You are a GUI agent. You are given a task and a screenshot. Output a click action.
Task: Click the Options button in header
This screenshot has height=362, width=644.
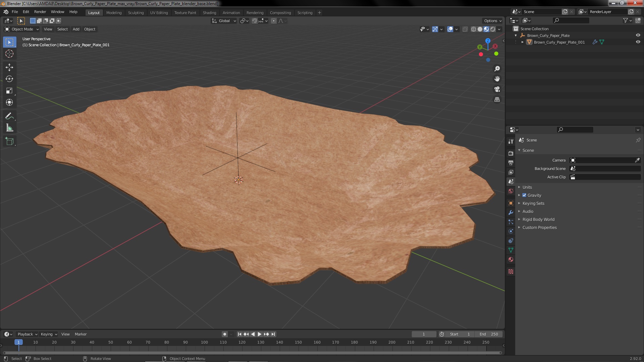pos(492,21)
